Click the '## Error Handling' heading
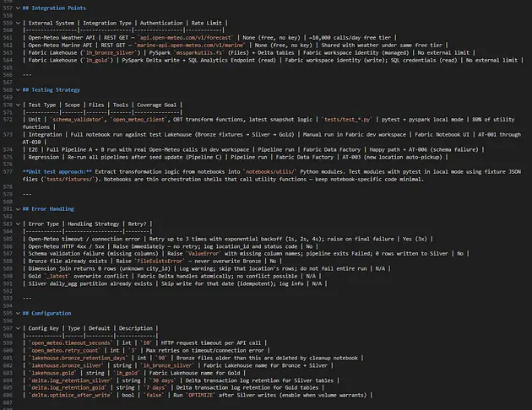 pos(48,209)
